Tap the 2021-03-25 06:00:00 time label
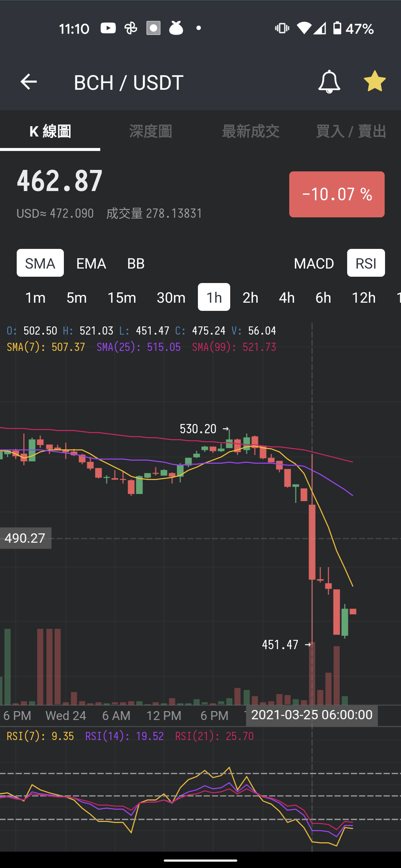401x868 pixels. click(x=312, y=715)
